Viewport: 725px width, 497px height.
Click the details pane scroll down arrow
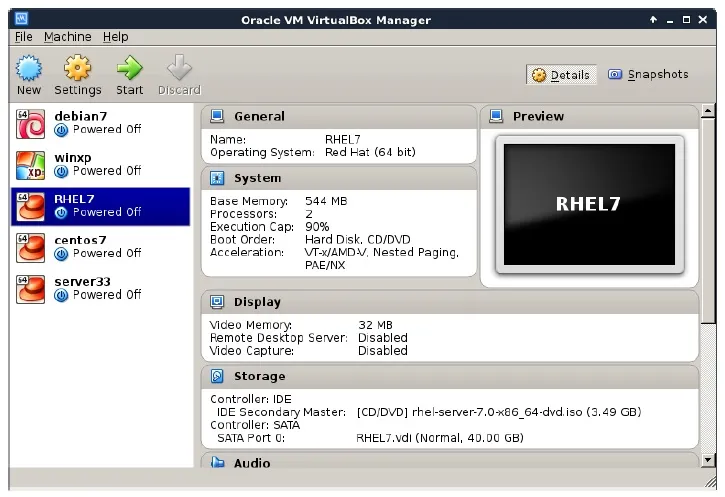coord(707,460)
